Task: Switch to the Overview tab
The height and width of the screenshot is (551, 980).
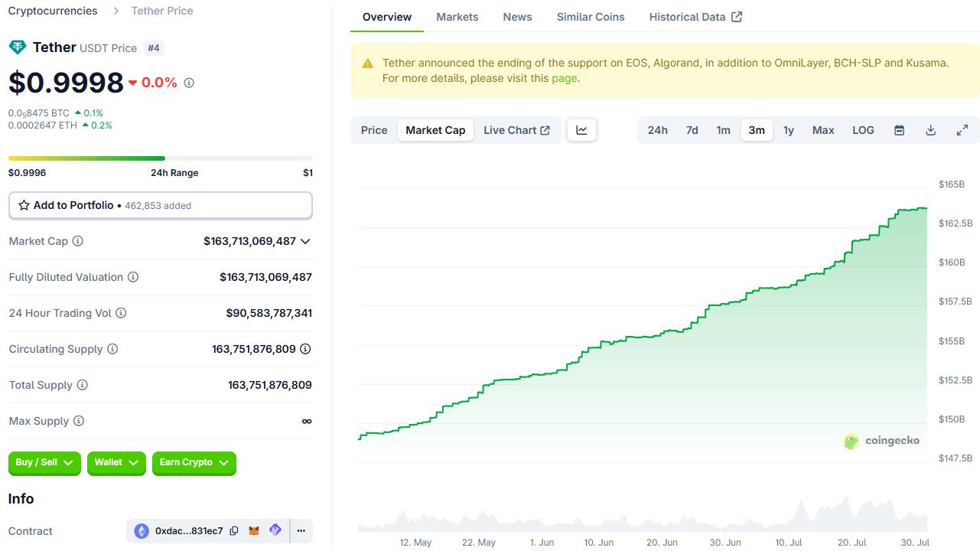Action: (x=387, y=17)
